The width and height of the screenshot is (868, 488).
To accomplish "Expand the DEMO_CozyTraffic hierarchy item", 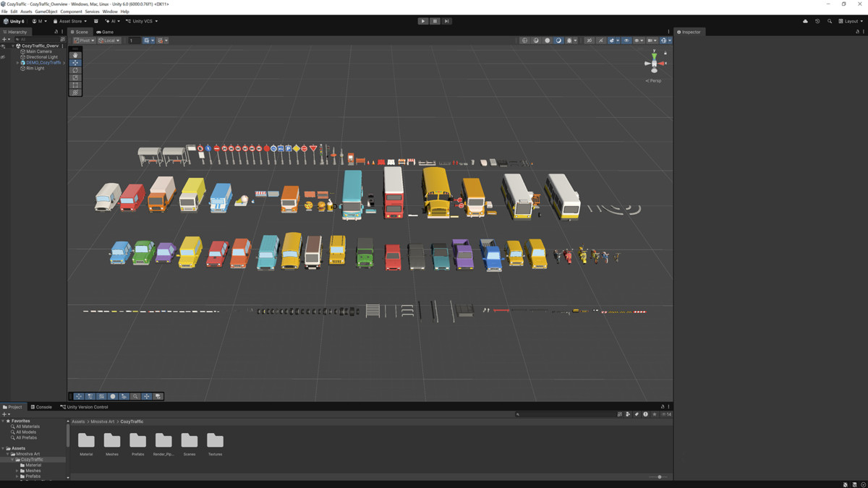I will click(x=18, y=63).
